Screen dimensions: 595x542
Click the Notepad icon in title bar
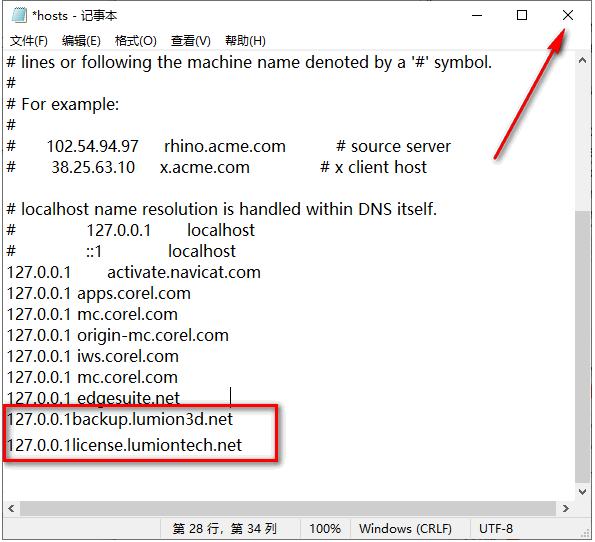(x=19, y=16)
